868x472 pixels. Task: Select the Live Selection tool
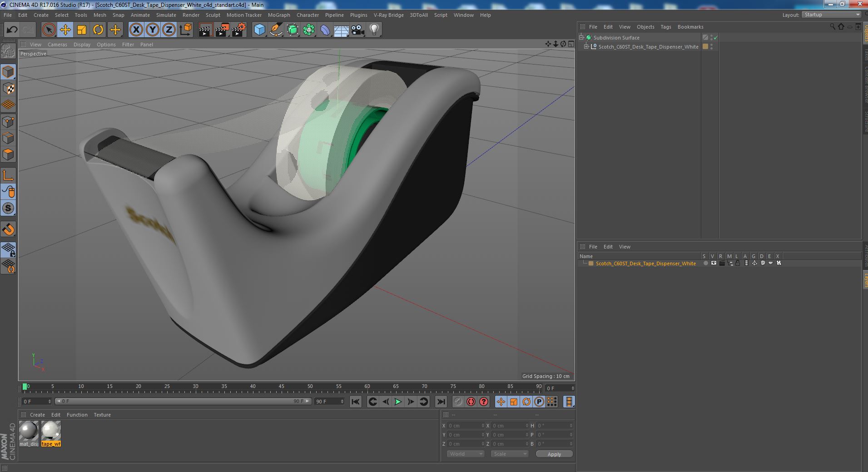[x=49, y=30]
